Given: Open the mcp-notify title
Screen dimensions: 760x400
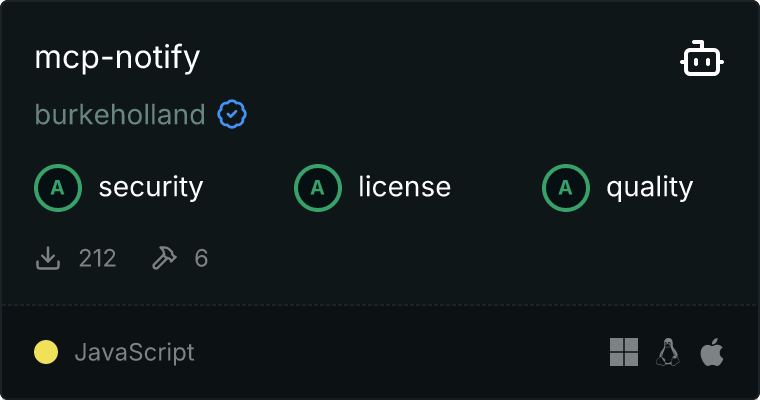Looking at the screenshot, I should point(117,58).
